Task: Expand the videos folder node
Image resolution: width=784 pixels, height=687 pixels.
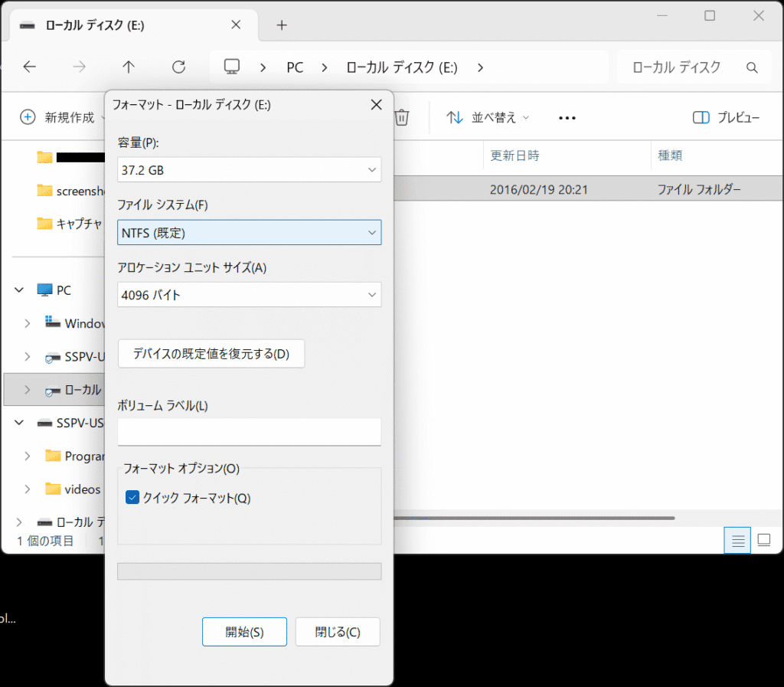Action: (x=28, y=489)
